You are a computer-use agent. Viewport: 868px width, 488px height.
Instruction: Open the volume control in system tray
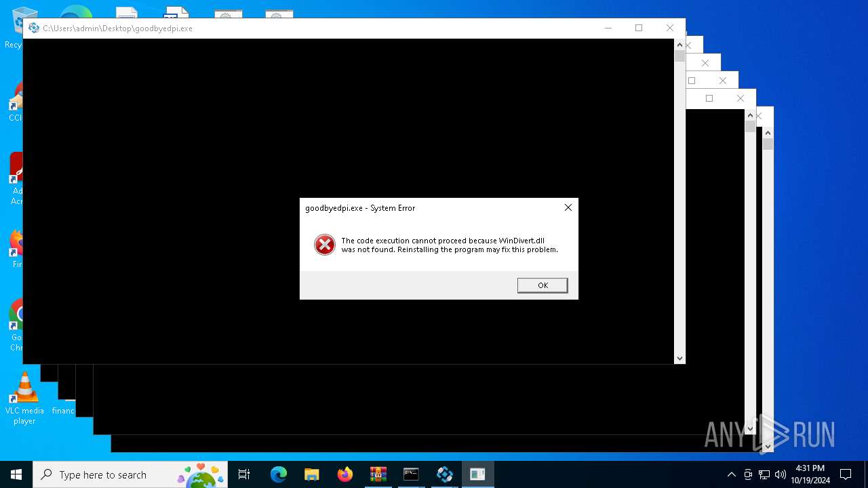coord(781,474)
